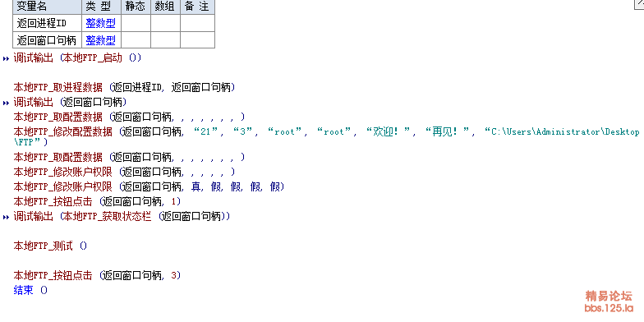Click the arrow marker beside 调试输出 (本地FTP_启动 ())
This screenshot has width=644, height=322.
tap(6, 58)
